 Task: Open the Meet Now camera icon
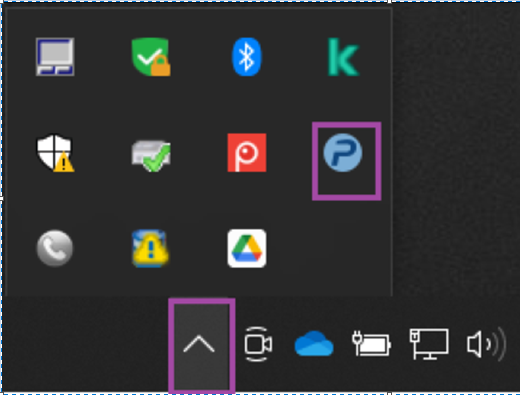click(x=258, y=344)
